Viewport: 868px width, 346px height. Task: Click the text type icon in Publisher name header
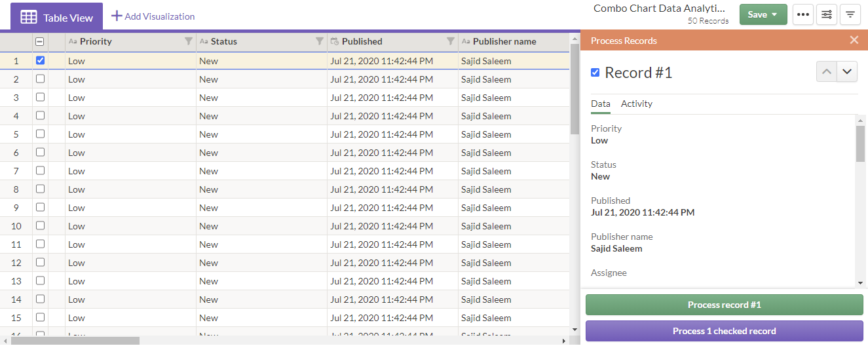[x=466, y=41]
